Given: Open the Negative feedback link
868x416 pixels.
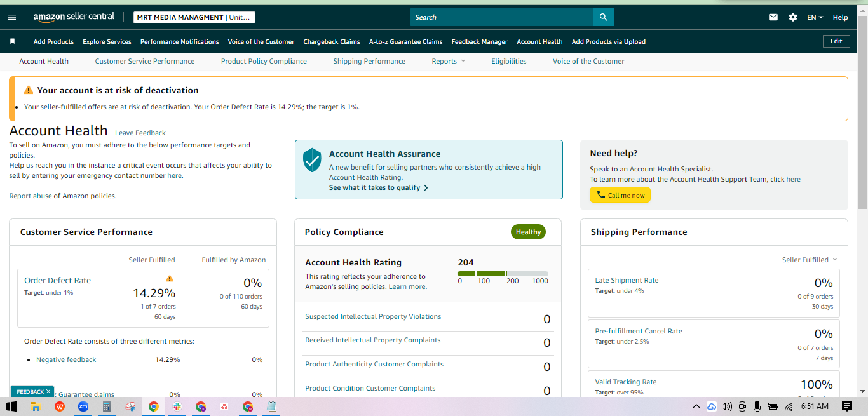Looking at the screenshot, I should pyautogui.click(x=66, y=359).
